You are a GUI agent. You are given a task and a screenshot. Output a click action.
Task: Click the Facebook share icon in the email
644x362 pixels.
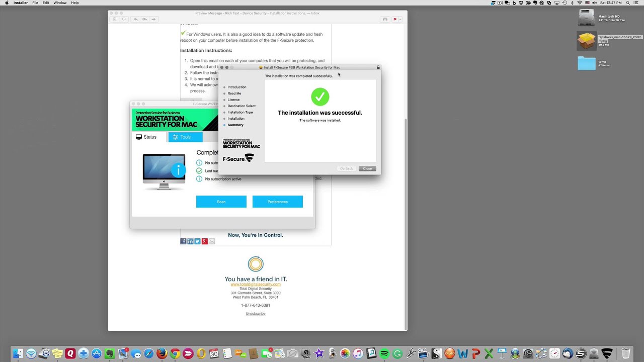[183, 241]
